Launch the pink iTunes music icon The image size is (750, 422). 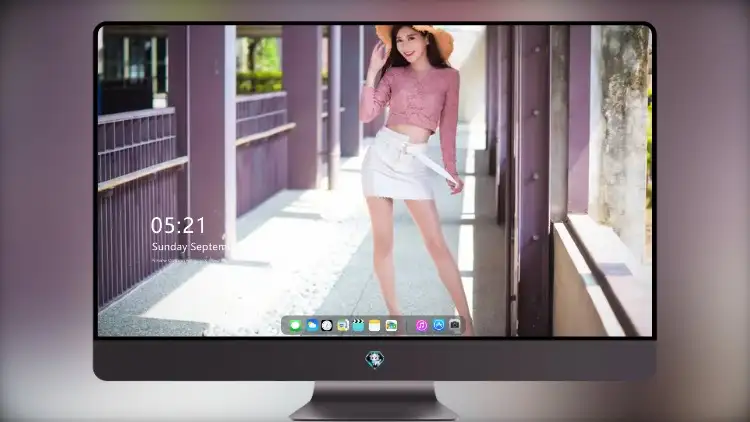[421, 326]
